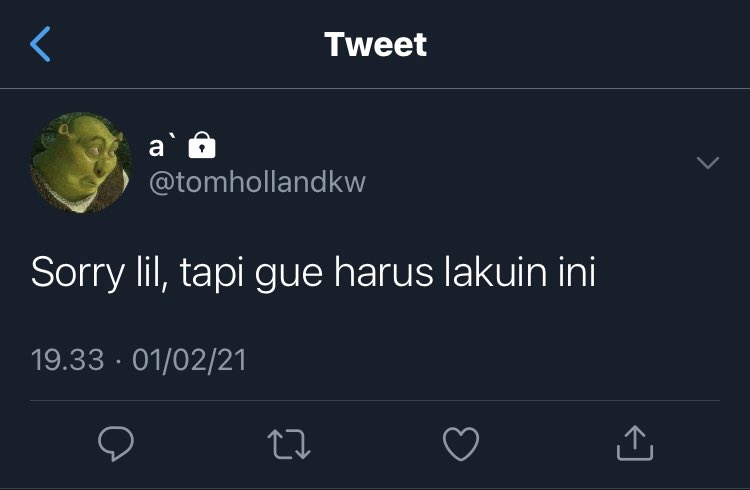Like the tweet with heart icon
This screenshot has height=490, width=750.
click(461, 444)
